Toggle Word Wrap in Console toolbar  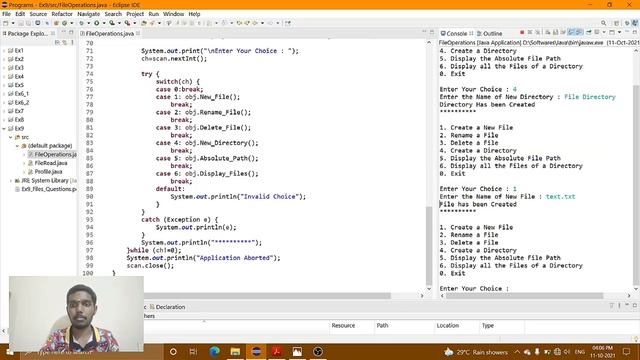(x=563, y=33)
